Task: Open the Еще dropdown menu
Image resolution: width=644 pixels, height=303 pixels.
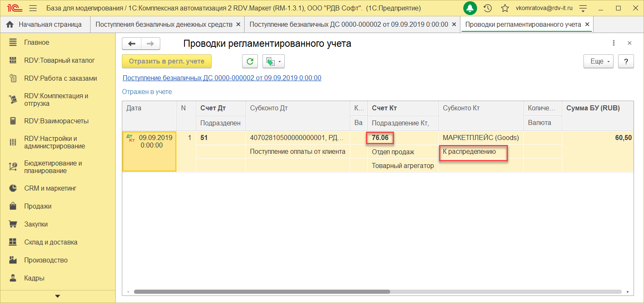Action: (x=598, y=61)
